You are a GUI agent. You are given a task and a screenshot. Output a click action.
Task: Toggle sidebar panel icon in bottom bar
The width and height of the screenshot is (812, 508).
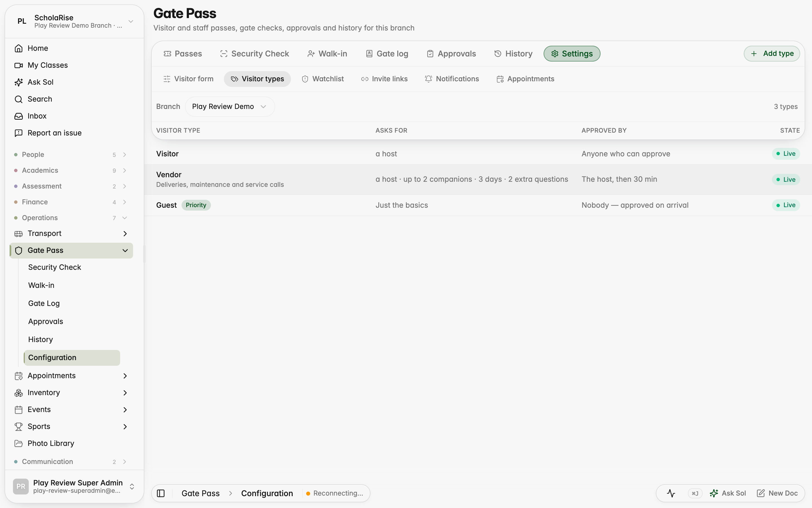[161, 493]
